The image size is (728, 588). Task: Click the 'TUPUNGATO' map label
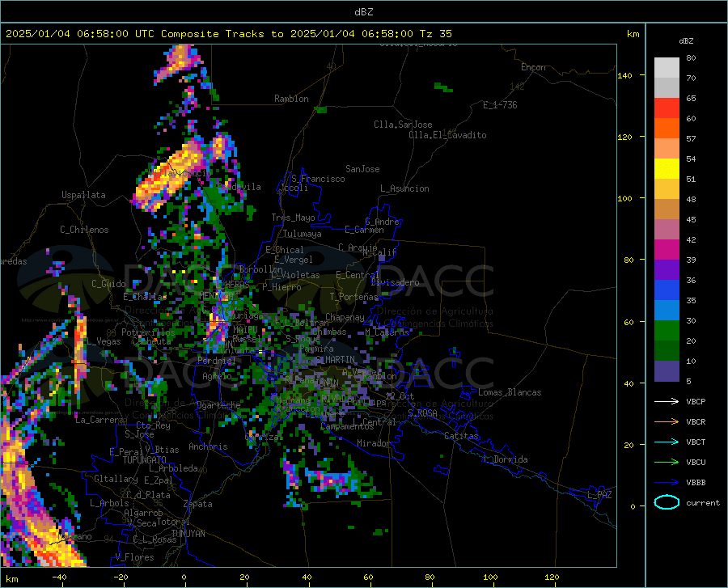(145, 460)
